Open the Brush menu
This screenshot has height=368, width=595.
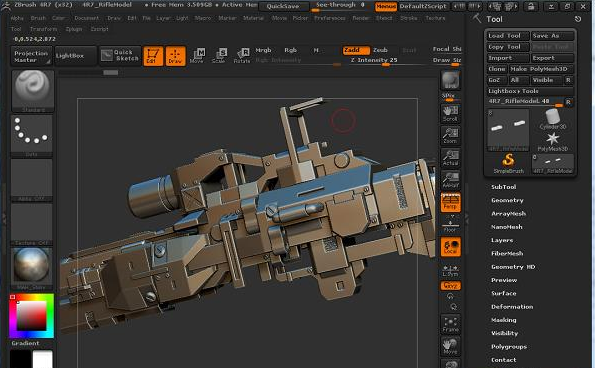38,18
